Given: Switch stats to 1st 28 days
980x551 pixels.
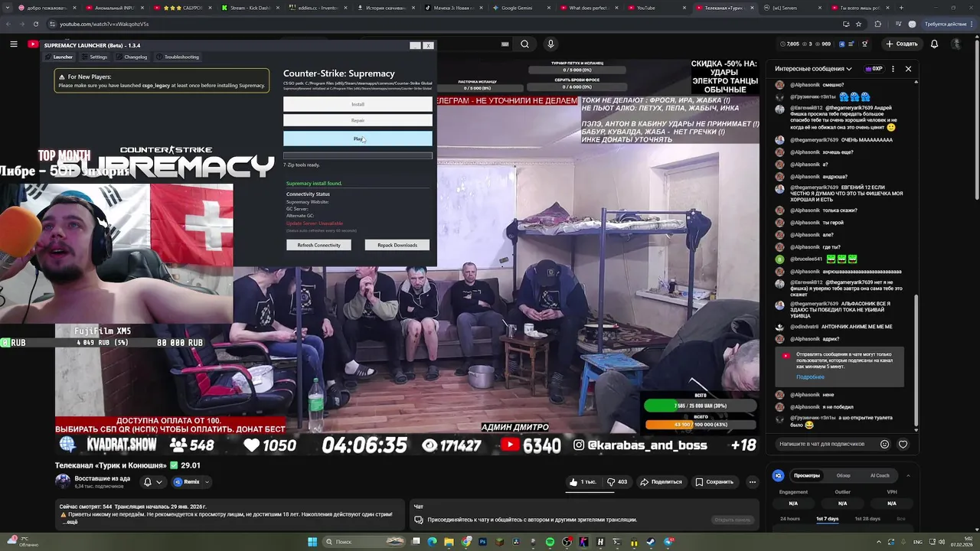Looking at the screenshot, I should tap(867, 519).
